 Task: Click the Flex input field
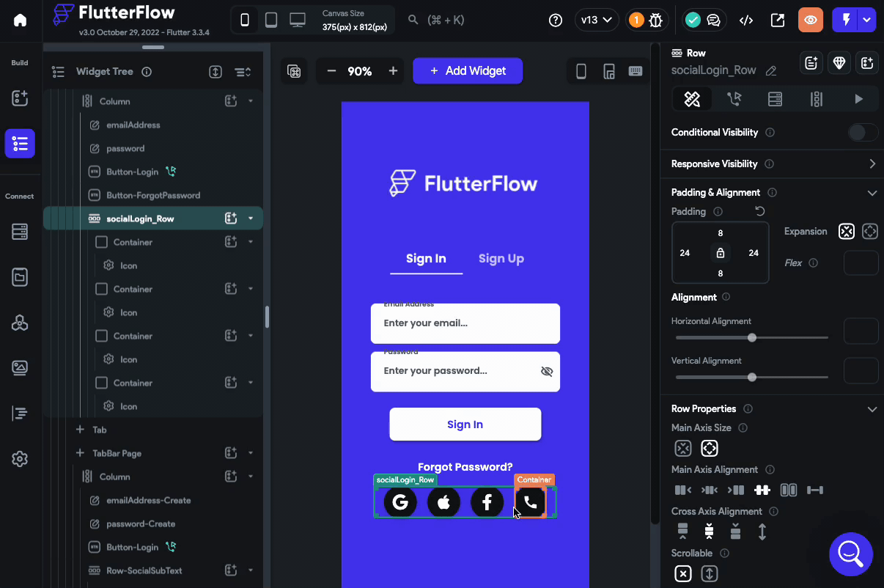861,262
